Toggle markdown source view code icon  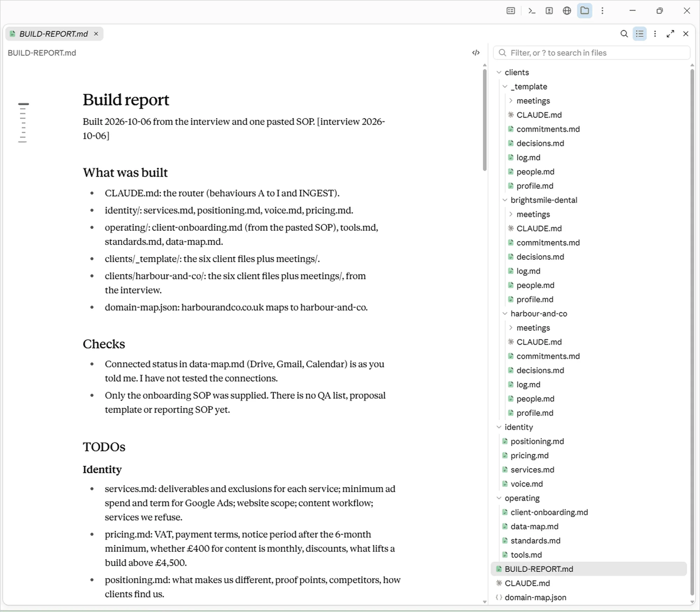[x=476, y=53]
